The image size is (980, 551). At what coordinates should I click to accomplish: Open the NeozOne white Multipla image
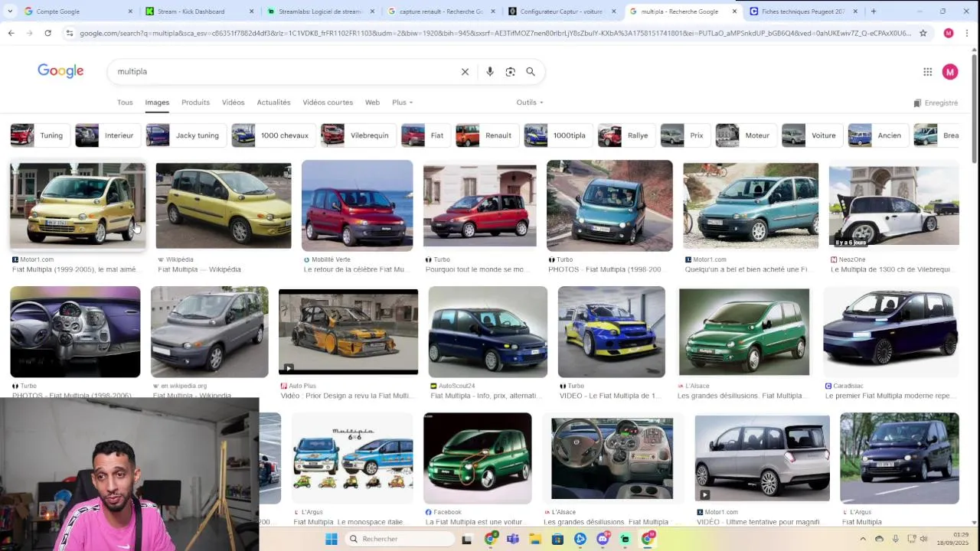[893, 206]
